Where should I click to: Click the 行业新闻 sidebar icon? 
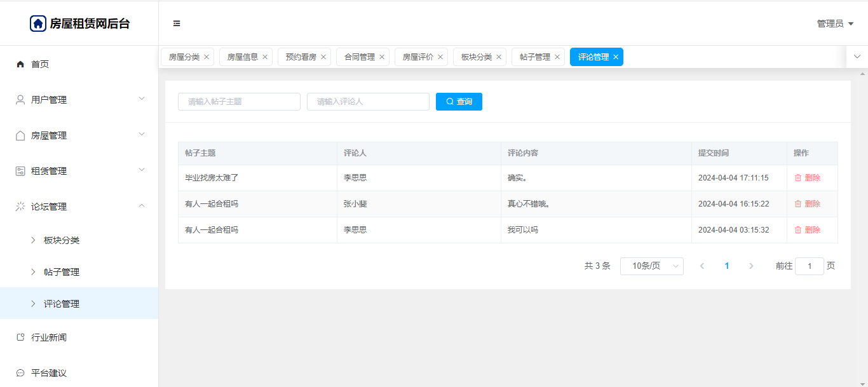[20, 337]
